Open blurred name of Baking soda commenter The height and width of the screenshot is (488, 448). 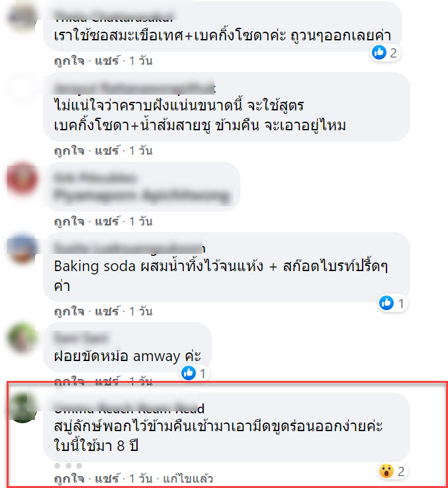128,249
